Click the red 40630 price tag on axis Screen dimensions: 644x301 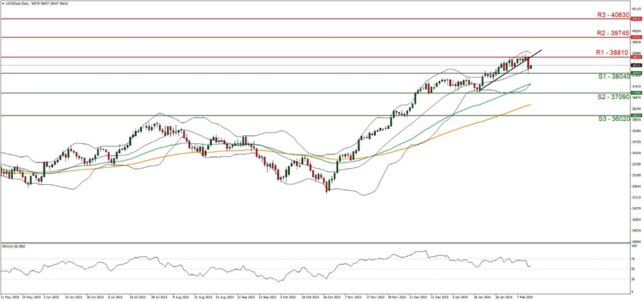633,19
